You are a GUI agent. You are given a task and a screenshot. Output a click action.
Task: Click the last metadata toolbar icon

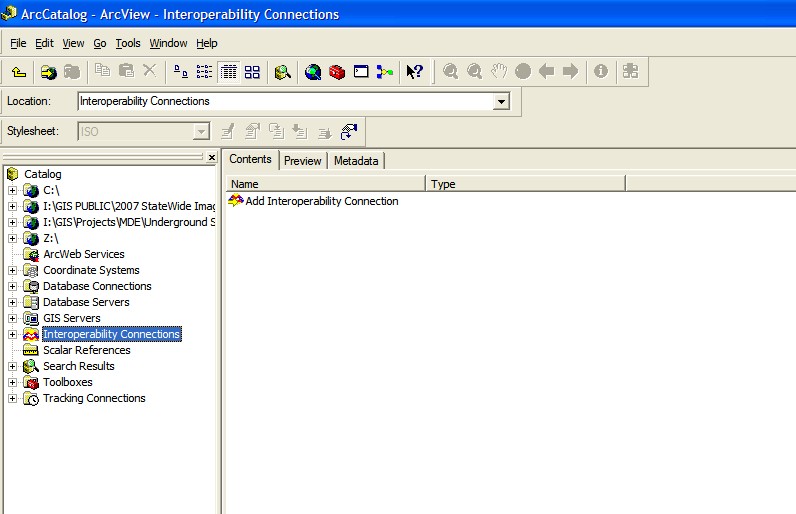[x=349, y=132]
